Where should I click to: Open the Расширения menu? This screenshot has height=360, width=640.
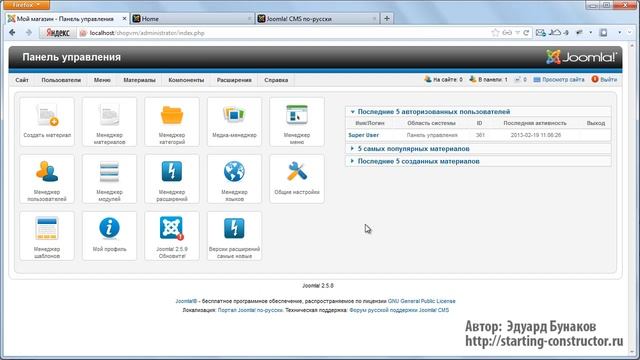pos(234,80)
